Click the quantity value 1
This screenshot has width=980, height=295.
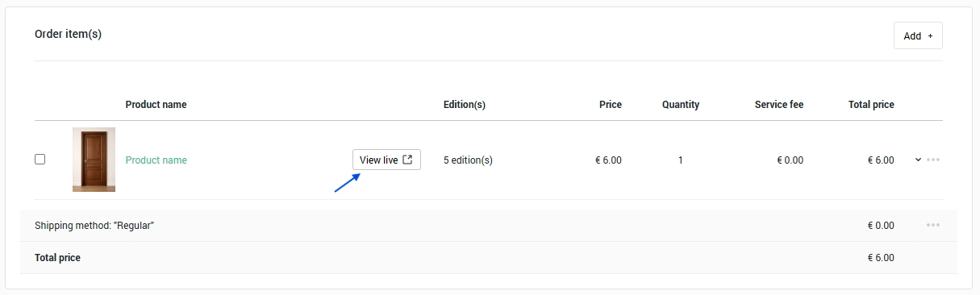click(x=681, y=160)
